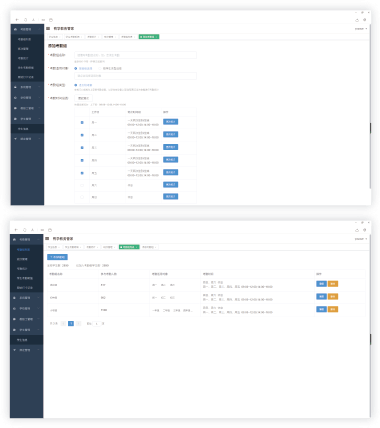Click the printer-like icon in upper window toolbar

click(x=51, y=20)
